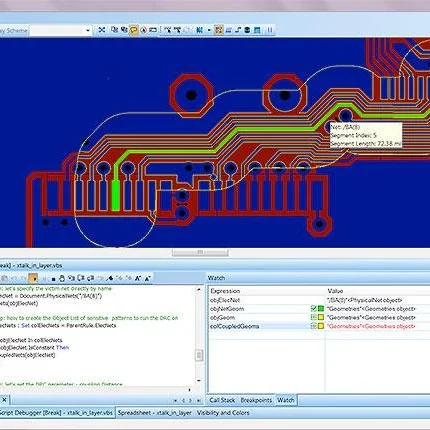The width and height of the screenshot is (430, 430).
Task: Click the green color swatch for objNetGeom
Action: (x=321, y=309)
